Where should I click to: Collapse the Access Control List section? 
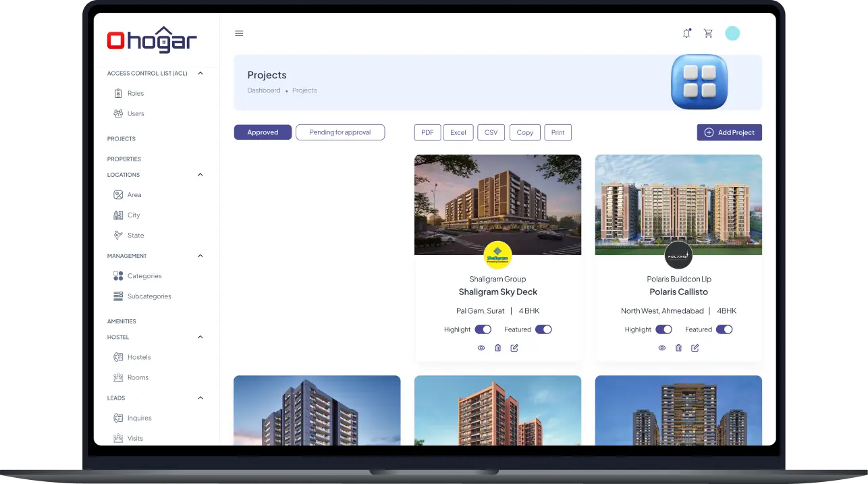click(200, 73)
